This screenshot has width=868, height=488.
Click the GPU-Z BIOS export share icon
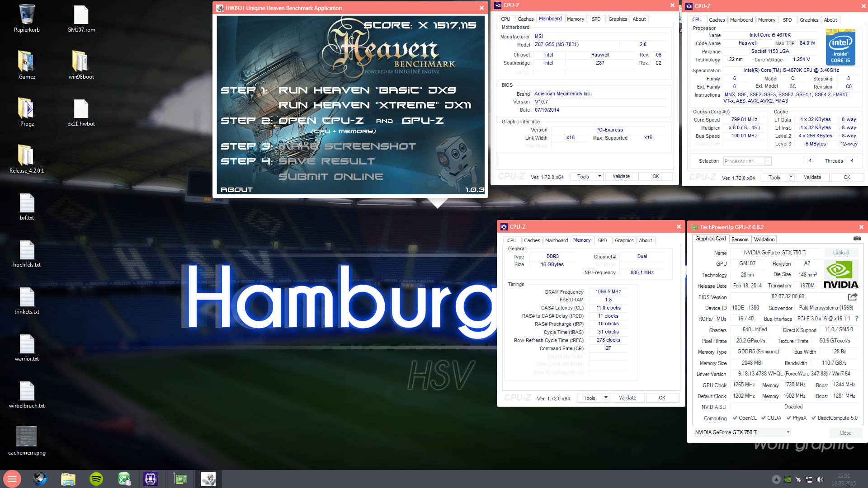point(853,297)
